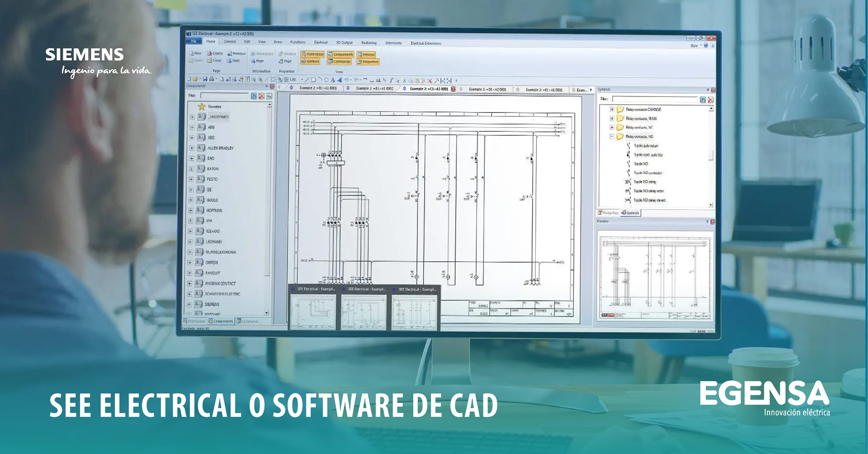Expand Relay-contacts, MAIN folder
This screenshot has width=868, height=454.
[x=612, y=119]
